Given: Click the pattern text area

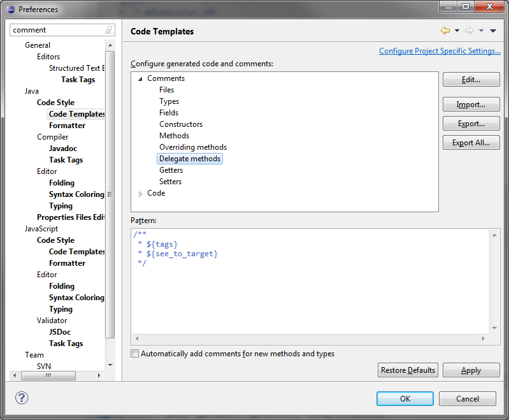Looking at the screenshot, I should coord(310,281).
